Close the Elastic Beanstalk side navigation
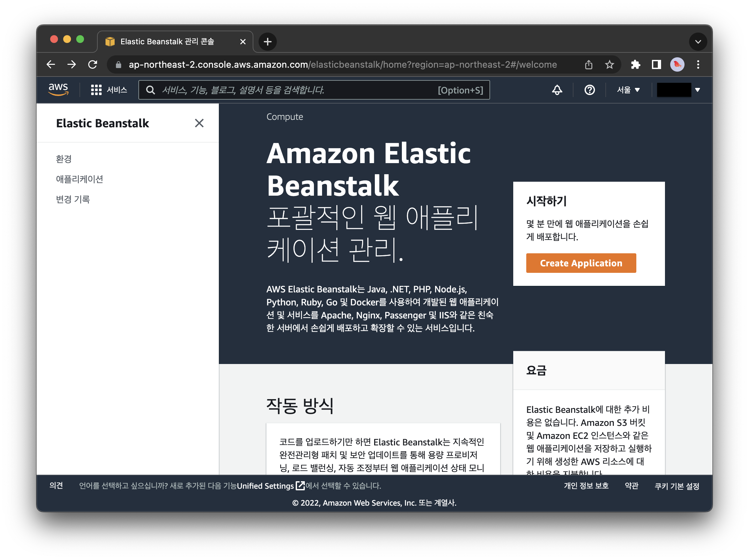 pos(199,123)
